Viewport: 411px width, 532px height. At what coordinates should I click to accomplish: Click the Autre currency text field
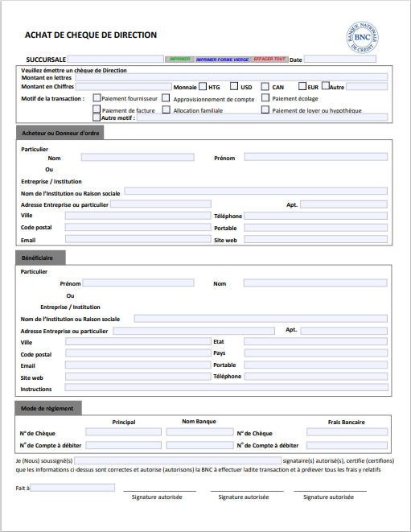367,86
